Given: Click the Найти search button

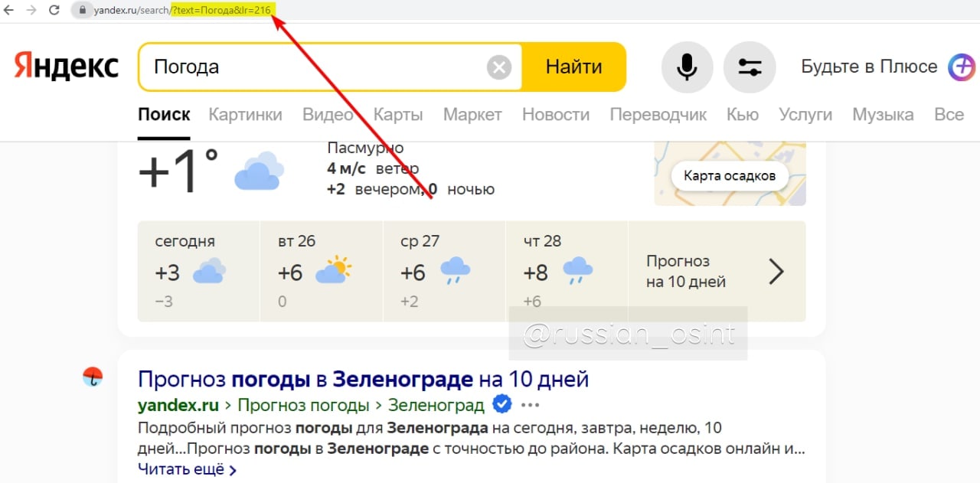Looking at the screenshot, I should click(574, 67).
